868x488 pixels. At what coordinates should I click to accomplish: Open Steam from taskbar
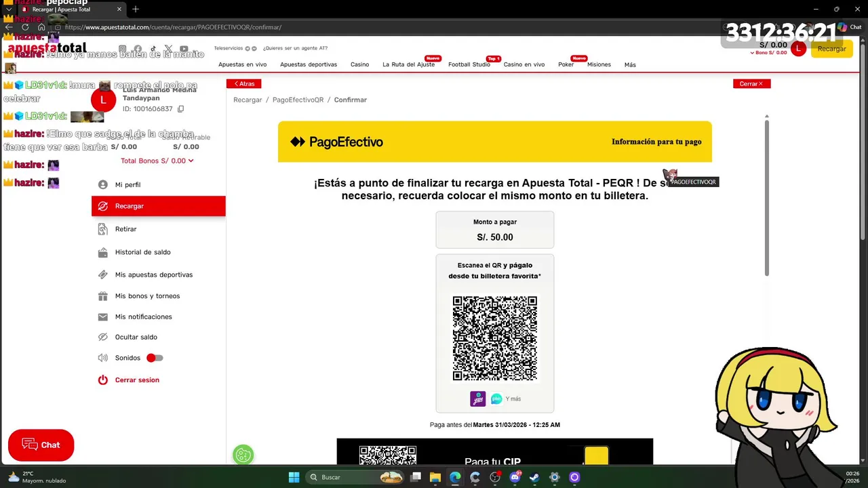point(534,477)
